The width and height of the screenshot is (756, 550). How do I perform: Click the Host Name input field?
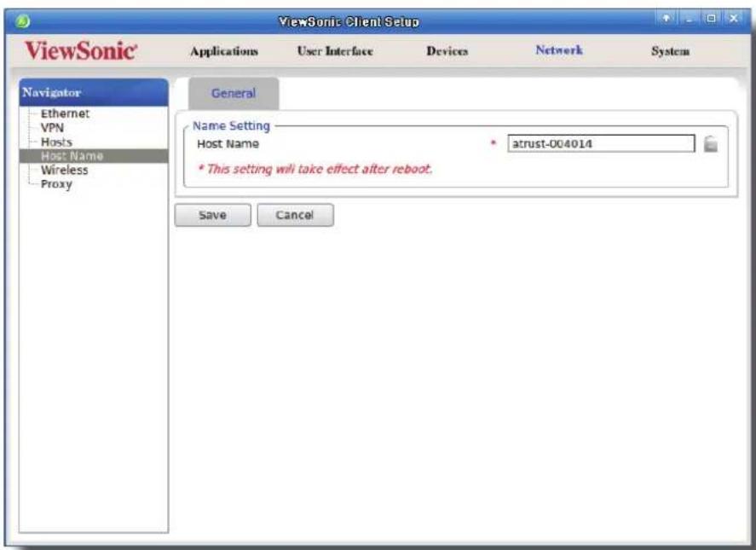[601, 143]
